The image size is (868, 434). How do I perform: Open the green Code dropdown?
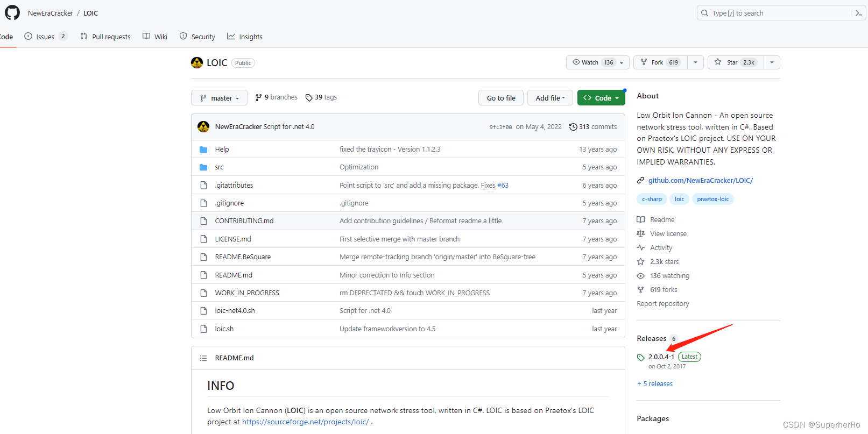coord(601,98)
